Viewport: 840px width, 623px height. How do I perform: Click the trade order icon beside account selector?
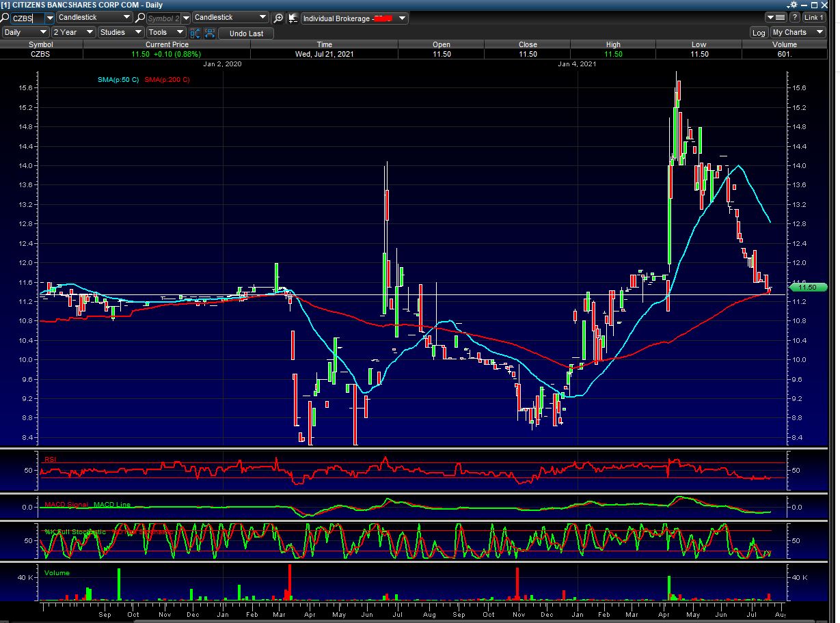293,18
